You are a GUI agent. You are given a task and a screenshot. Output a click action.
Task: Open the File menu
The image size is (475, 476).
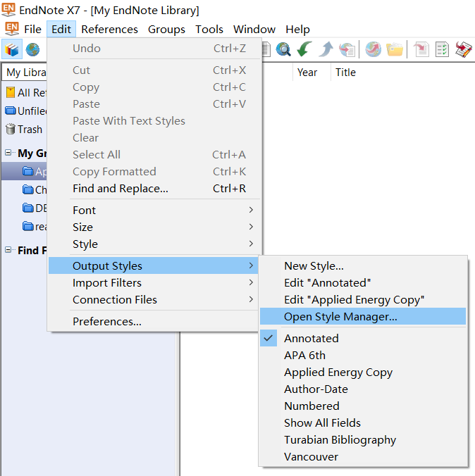click(x=32, y=29)
